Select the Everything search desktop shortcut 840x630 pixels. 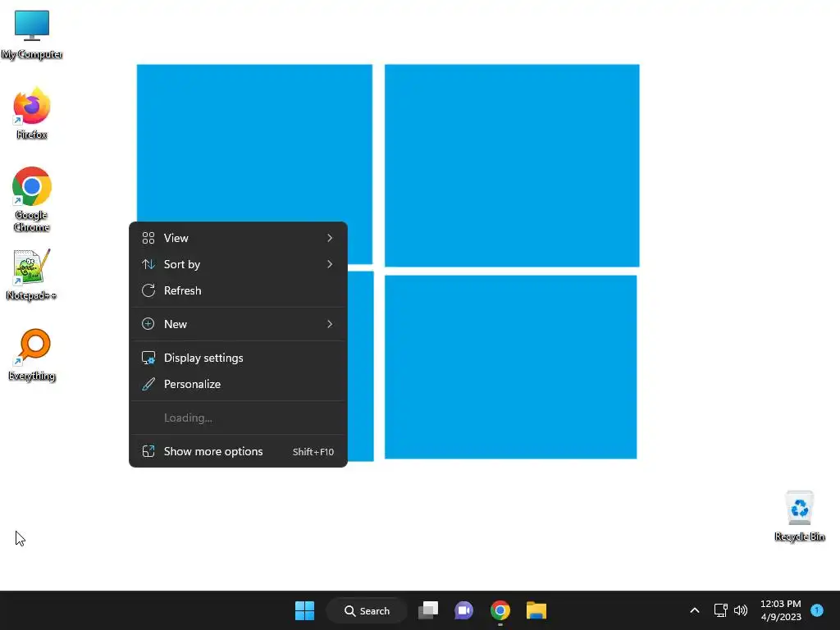32,354
